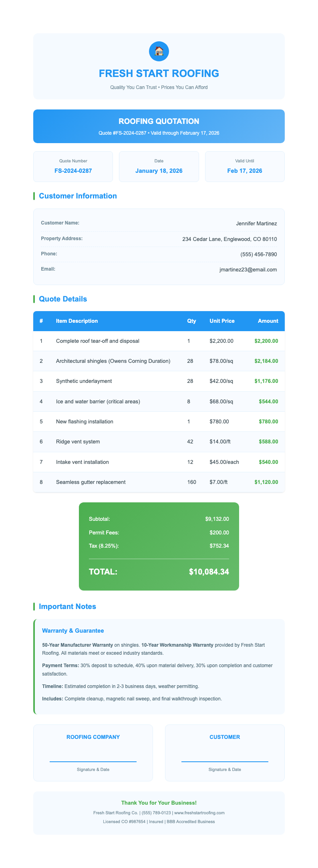Select the Architectural shingles row description

pos(113,361)
